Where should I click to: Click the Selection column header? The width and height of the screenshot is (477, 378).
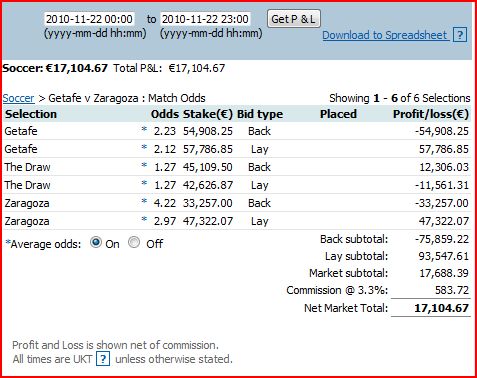click(31, 114)
